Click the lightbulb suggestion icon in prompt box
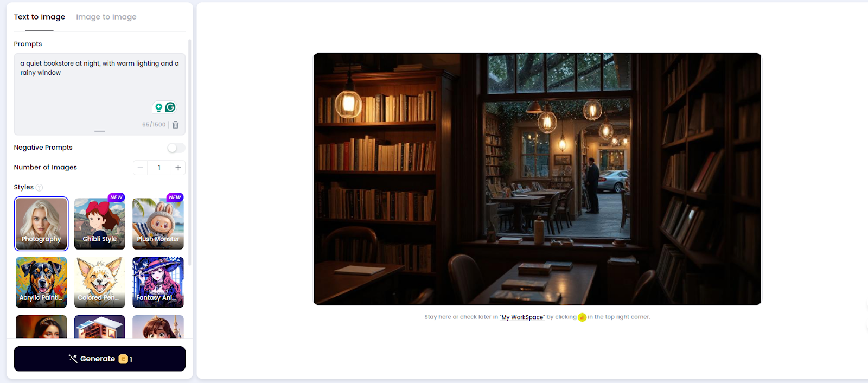868x383 pixels. click(158, 107)
